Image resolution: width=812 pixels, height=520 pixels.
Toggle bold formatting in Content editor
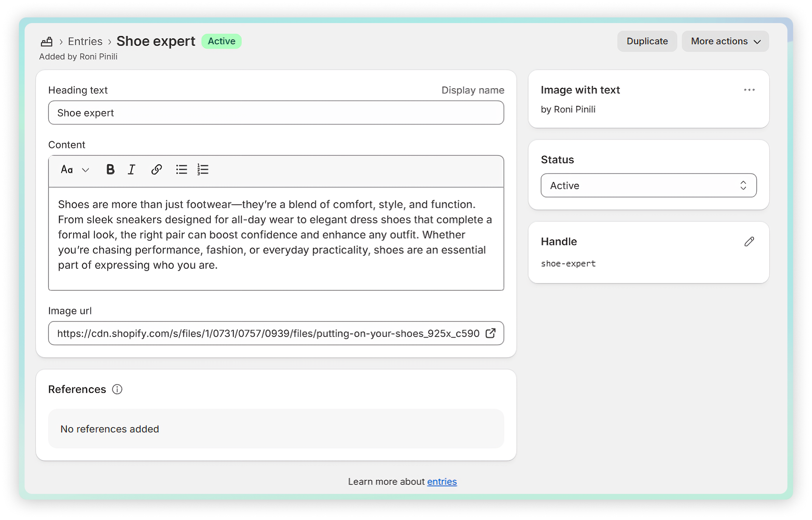(x=110, y=169)
